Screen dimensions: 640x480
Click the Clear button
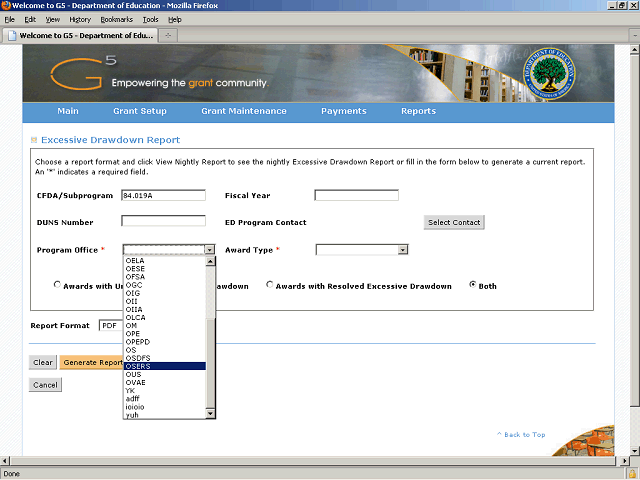(43, 362)
